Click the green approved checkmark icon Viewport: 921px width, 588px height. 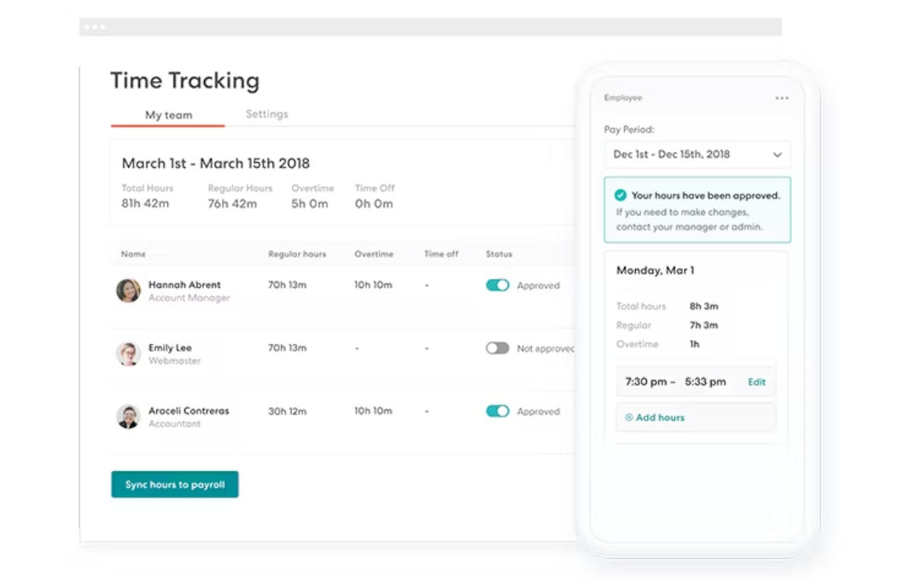(621, 195)
